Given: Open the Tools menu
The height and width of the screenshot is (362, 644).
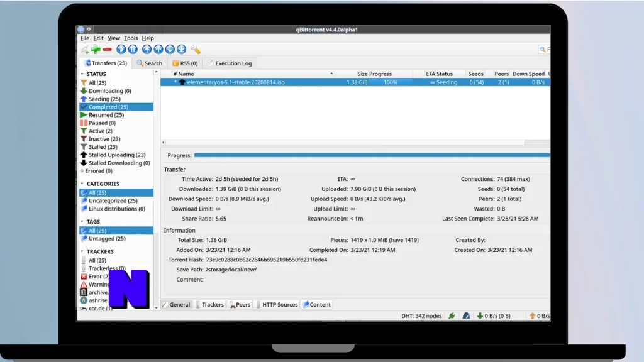Looking at the screenshot, I should click(131, 38).
